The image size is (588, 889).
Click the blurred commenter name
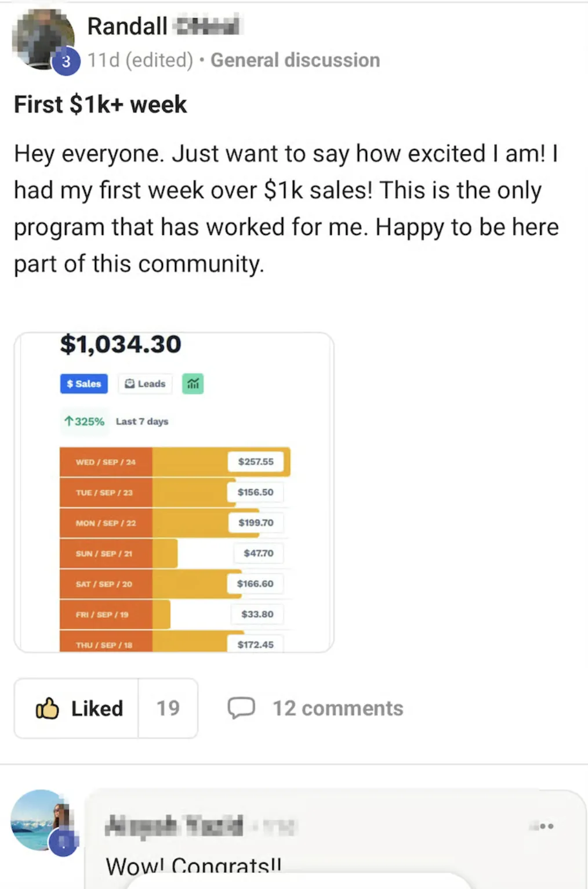[x=174, y=825]
